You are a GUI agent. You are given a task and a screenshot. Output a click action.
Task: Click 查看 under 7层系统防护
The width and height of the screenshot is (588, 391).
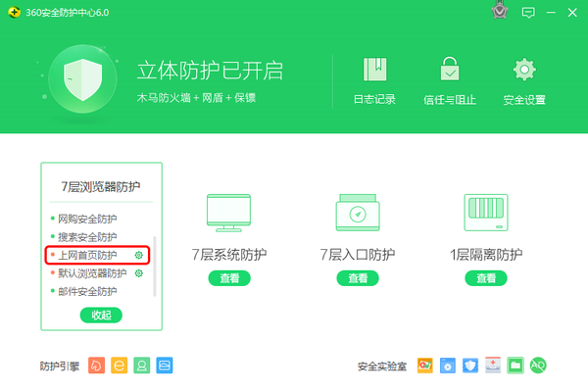tap(229, 278)
